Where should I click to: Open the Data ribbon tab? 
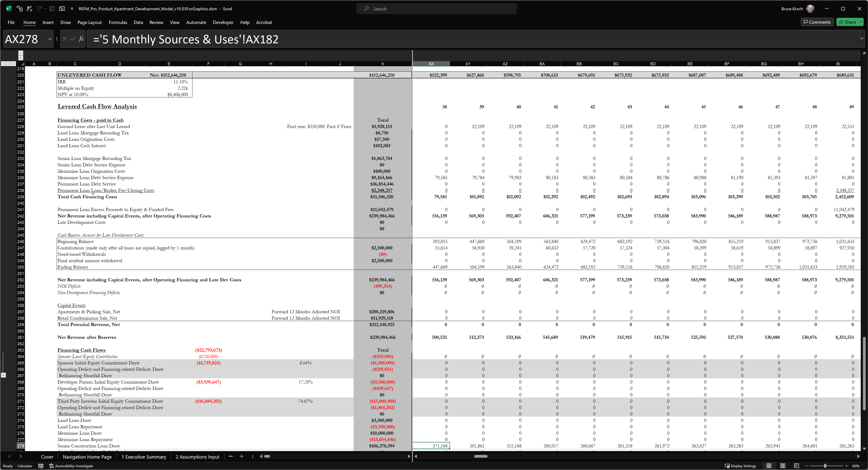click(138, 22)
